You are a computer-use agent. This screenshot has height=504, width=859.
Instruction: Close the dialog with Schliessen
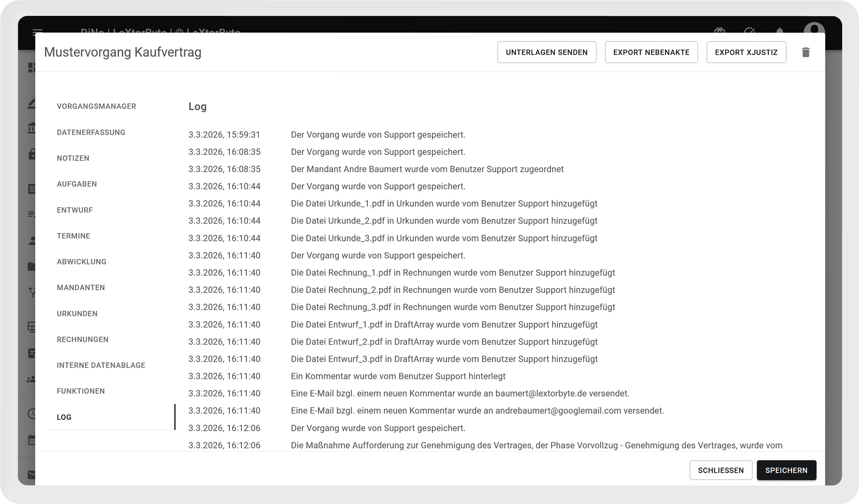(x=721, y=470)
